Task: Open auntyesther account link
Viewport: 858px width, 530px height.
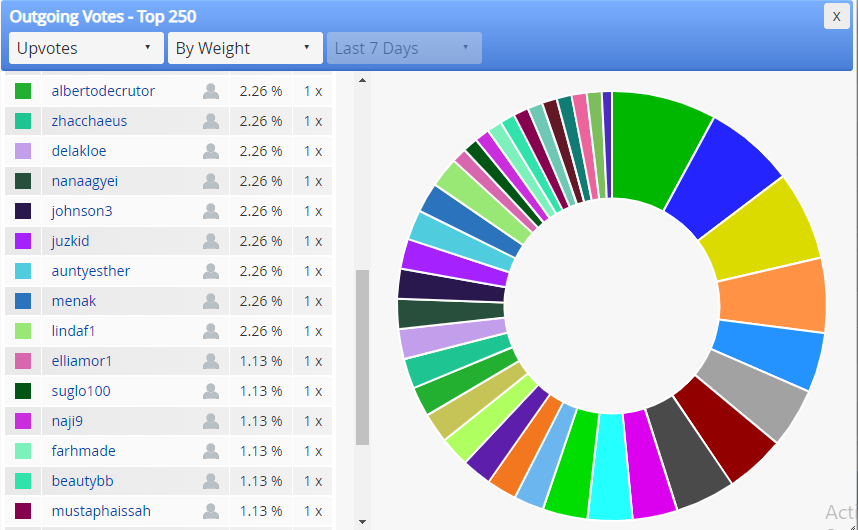Action: pos(91,271)
